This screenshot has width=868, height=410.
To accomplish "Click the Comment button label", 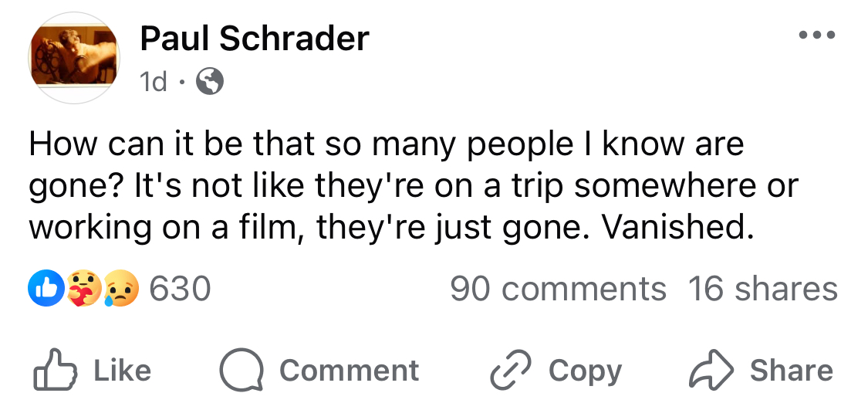I will [350, 370].
